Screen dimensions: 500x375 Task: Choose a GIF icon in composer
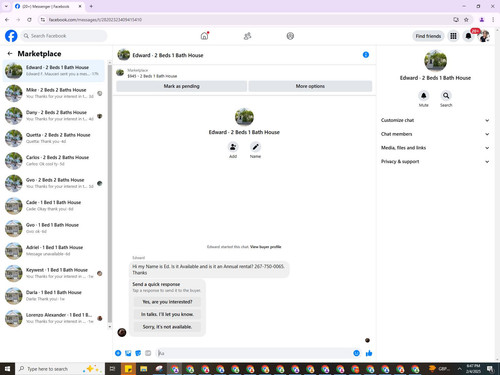pyautogui.click(x=148, y=353)
